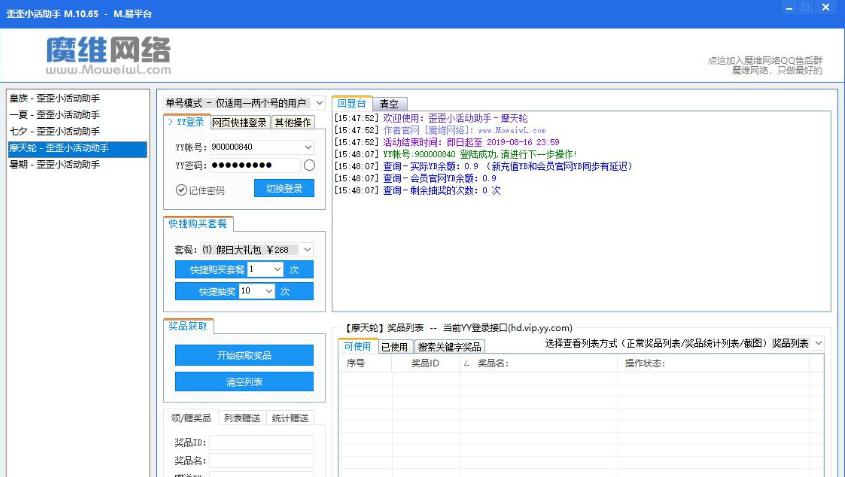Viewport: 845px width, 477px height.
Task: Switch to the 统计赠送 tab
Action: (290, 418)
